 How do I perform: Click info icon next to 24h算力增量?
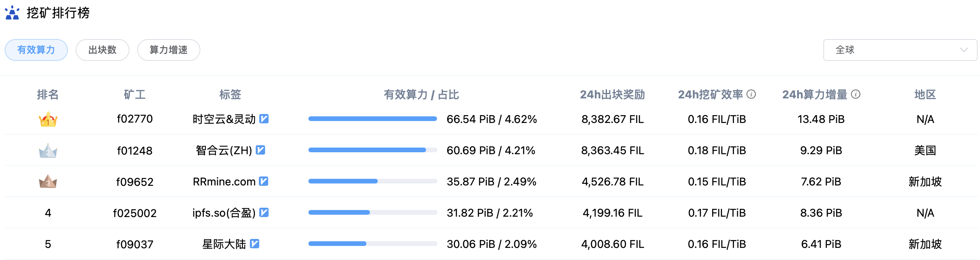(856, 94)
